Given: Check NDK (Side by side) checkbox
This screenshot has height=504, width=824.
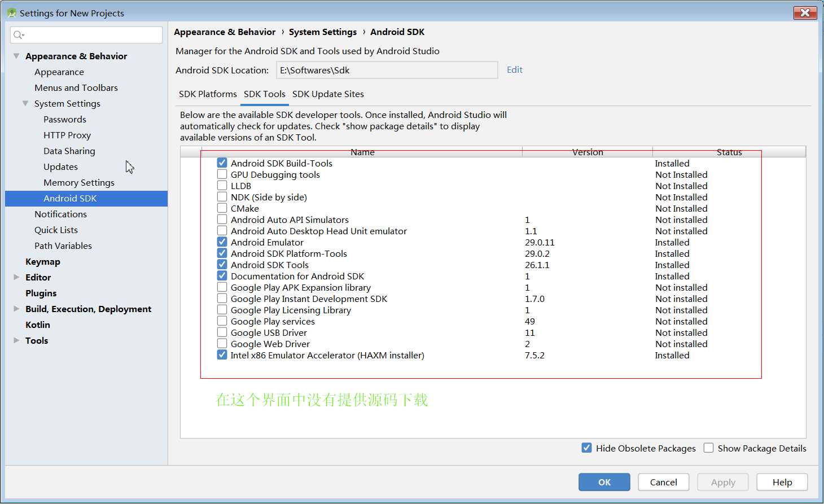Looking at the screenshot, I should [222, 196].
